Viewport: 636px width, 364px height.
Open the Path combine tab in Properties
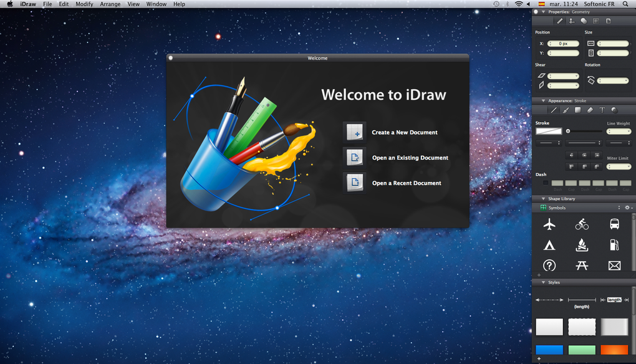pos(584,21)
